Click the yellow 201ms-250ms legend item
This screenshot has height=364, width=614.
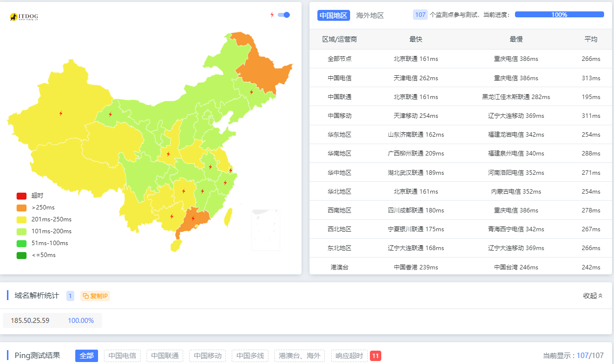45,219
